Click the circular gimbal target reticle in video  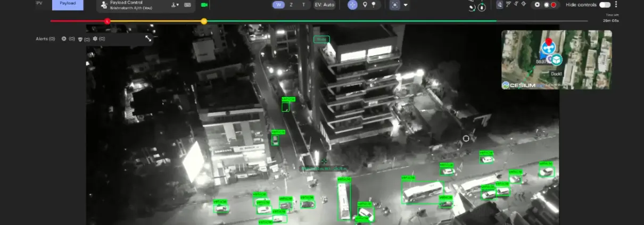(x=466, y=138)
